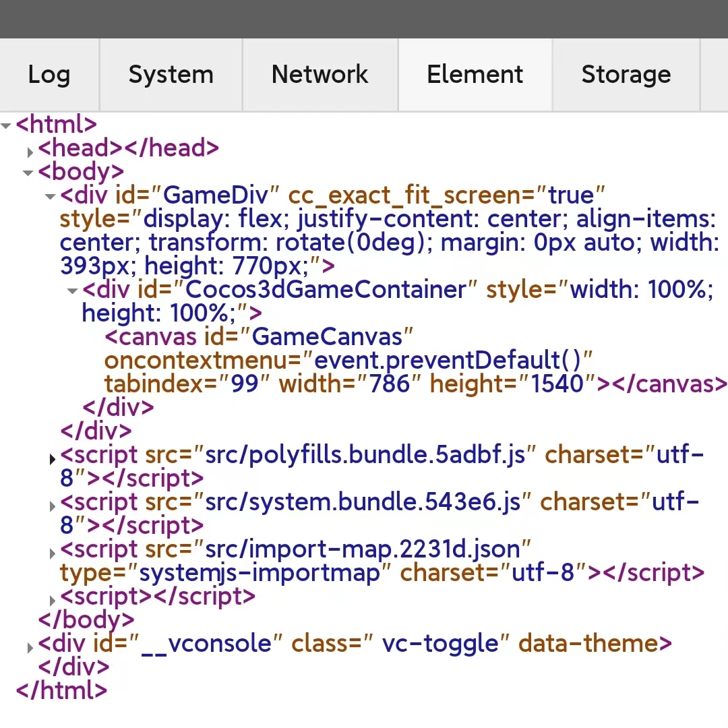This screenshot has height=728, width=728.
Task: Collapse the Cocos3dGameContainer div node
Action: [x=72, y=292]
